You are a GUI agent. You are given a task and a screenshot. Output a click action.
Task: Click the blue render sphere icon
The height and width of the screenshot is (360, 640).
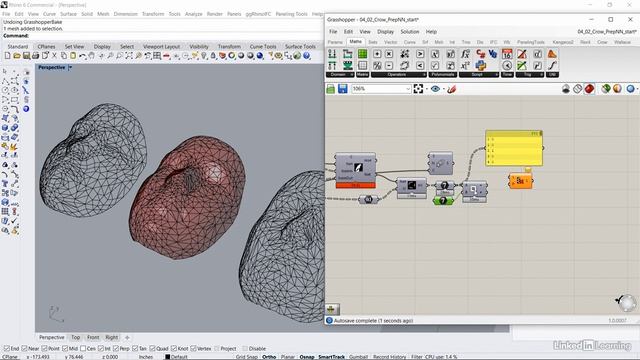pos(260,56)
